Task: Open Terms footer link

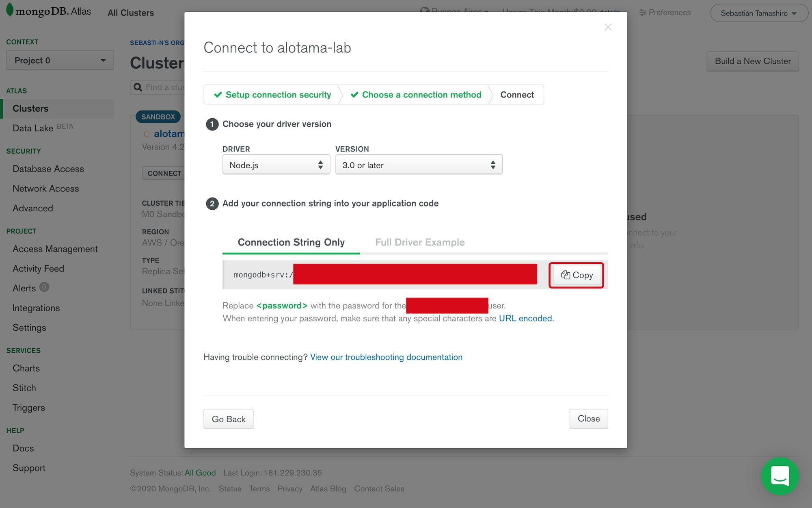Action: [259, 488]
